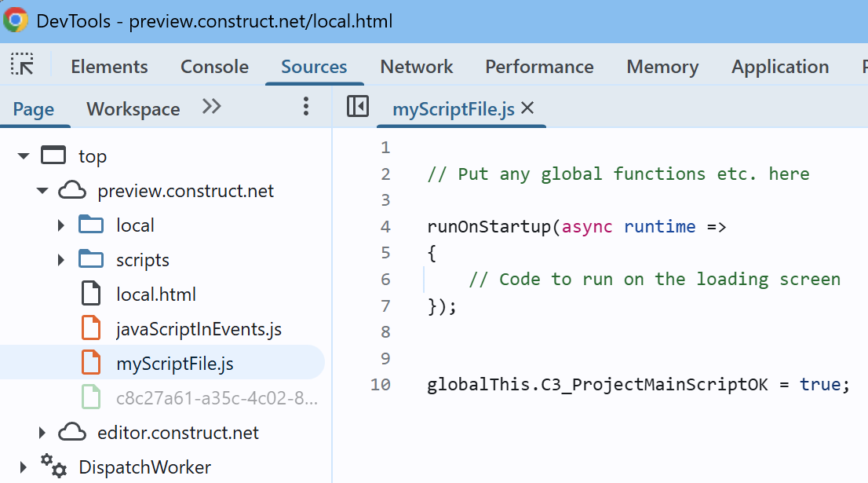Viewport: 868px width, 483px height.
Task: Switch to the Console panel
Action: 214,66
